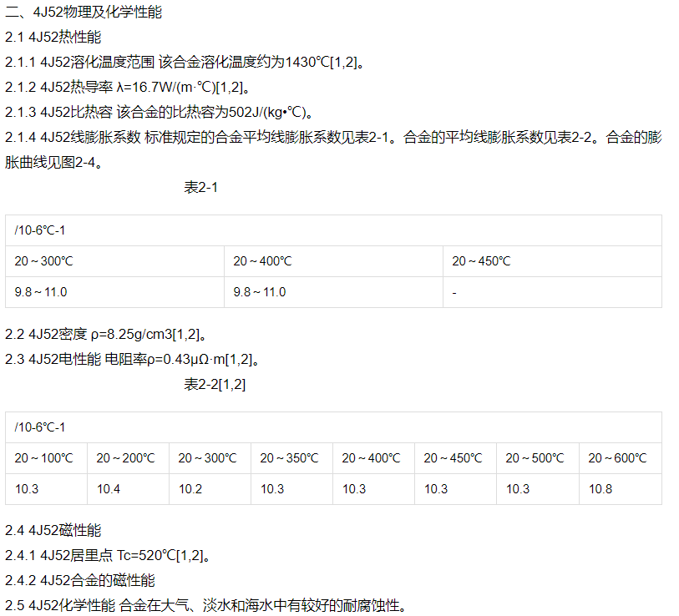The height and width of the screenshot is (616, 679).
Task: Select the "20～100℃" header cell in table 2-2
Action: pyautogui.click(x=44, y=458)
